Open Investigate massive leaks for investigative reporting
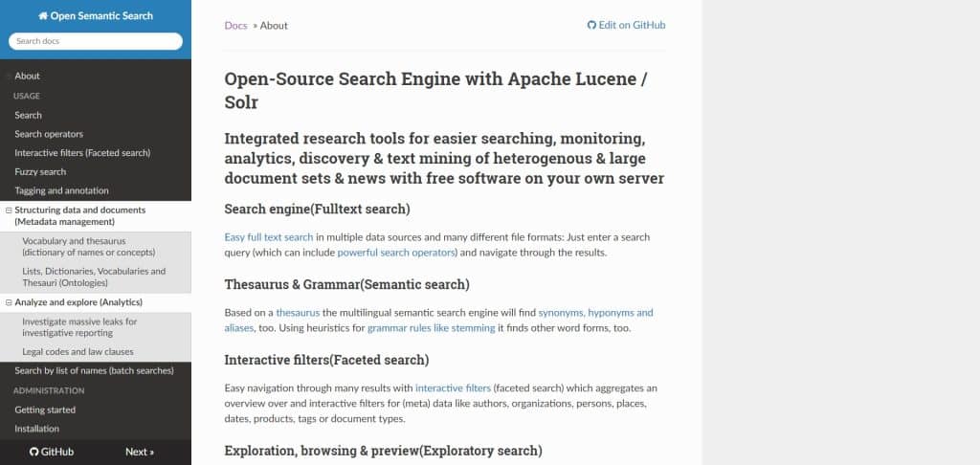The width and height of the screenshot is (980, 465). tap(79, 327)
